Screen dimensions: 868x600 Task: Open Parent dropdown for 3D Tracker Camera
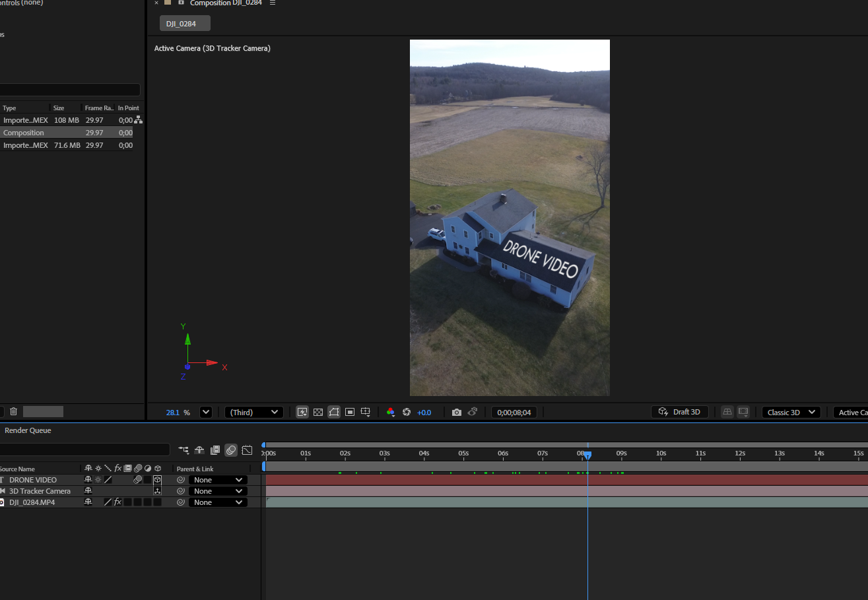tap(218, 491)
